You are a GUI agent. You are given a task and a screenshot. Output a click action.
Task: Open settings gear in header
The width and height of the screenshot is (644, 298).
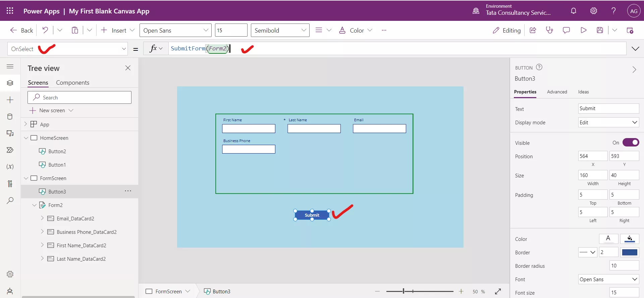coord(594,11)
